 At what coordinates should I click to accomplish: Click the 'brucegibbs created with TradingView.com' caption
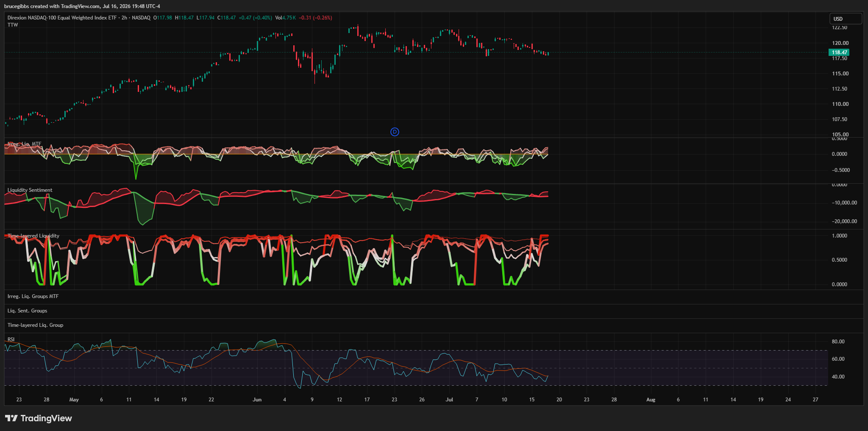[52, 6]
